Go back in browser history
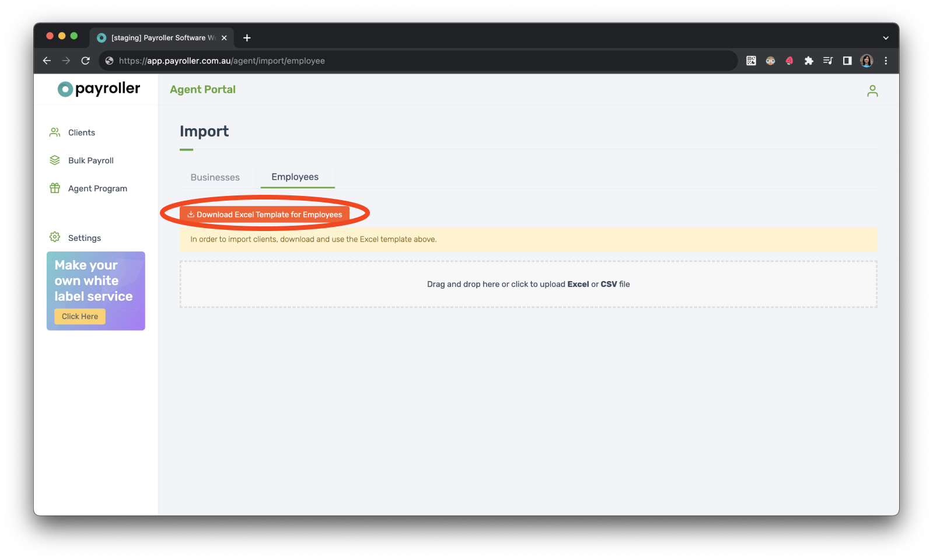 tap(47, 61)
